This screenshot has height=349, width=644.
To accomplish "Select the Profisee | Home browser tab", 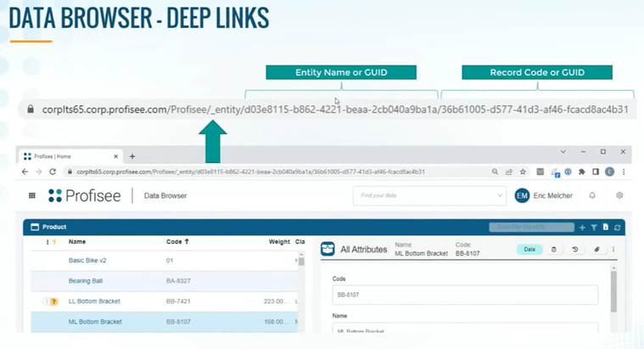I will click(x=70, y=156).
